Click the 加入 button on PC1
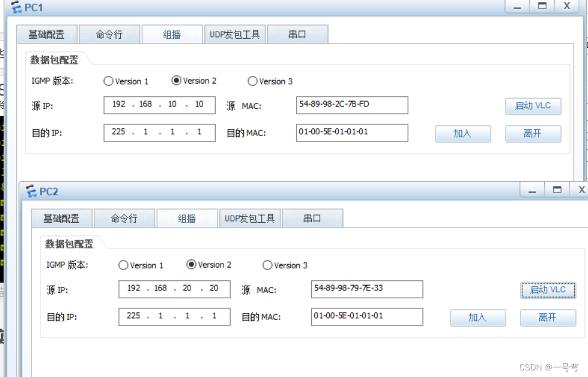This screenshot has width=588, height=377. pos(463,133)
